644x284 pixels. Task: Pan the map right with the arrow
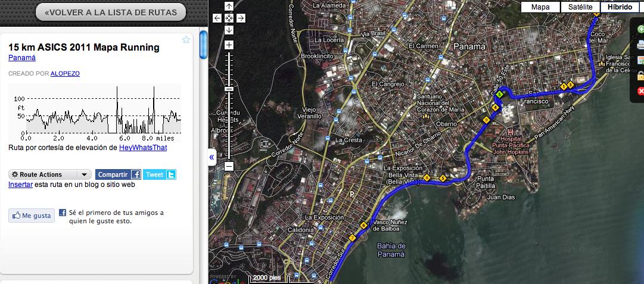coord(240,18)
